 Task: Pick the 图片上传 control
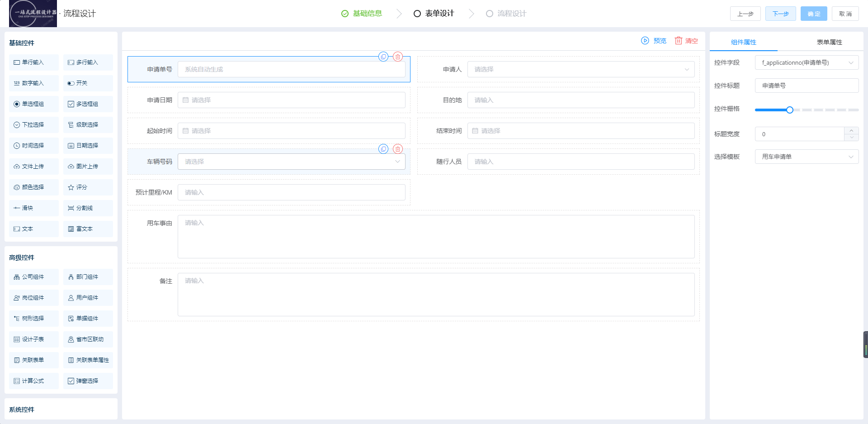[88, 167]
